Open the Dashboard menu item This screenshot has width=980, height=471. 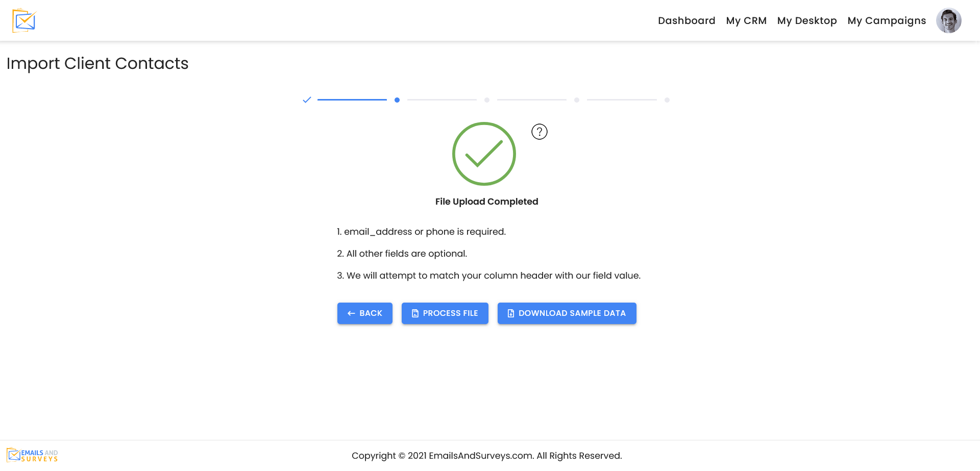pyautogui.click(x=686, y=20)
